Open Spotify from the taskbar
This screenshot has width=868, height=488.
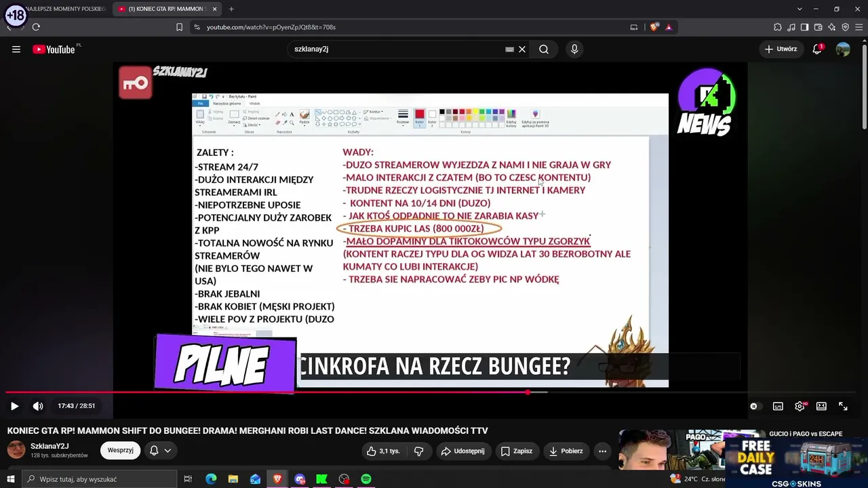366,479
